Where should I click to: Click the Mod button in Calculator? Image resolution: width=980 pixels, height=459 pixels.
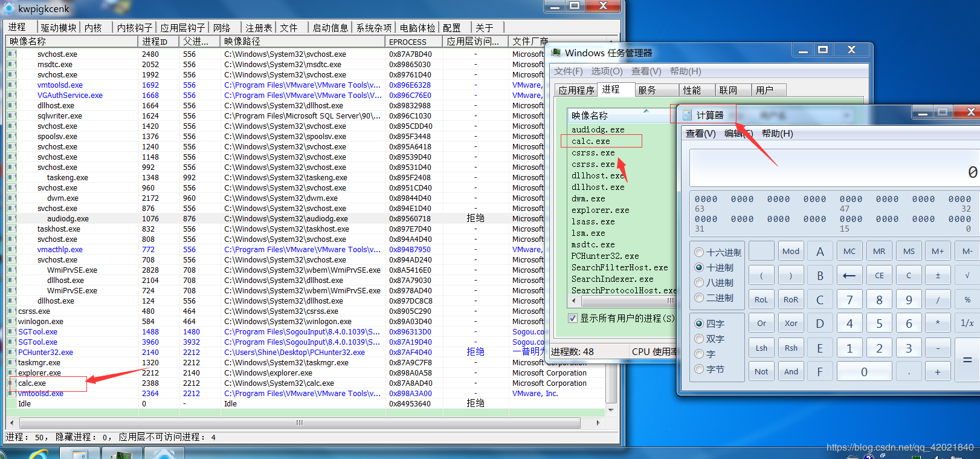click(791, 251)
